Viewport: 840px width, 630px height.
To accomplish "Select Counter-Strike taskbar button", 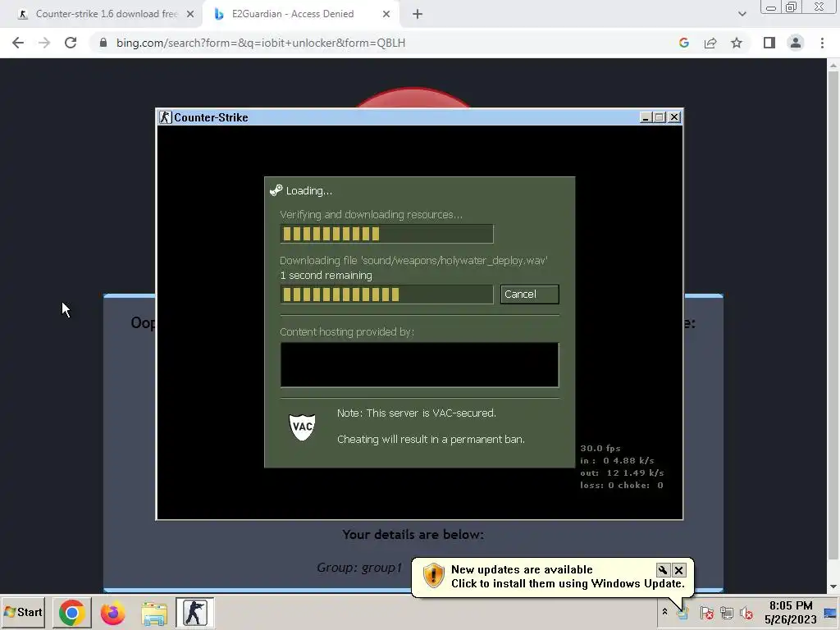I will pyautogui.click(x=195, y=612).
